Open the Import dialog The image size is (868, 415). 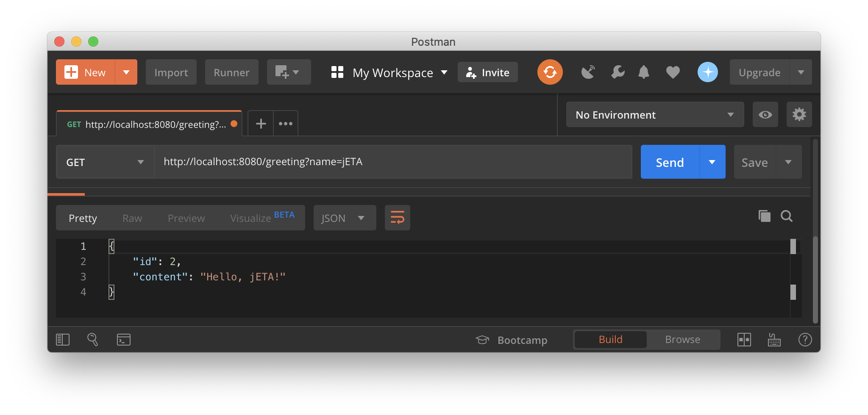pos(171,72)
